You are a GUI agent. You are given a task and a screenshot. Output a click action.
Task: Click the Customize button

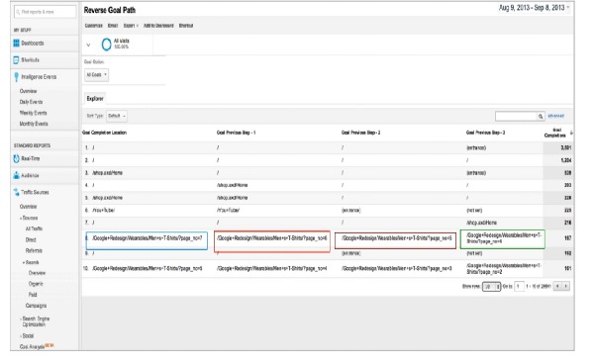94,26
